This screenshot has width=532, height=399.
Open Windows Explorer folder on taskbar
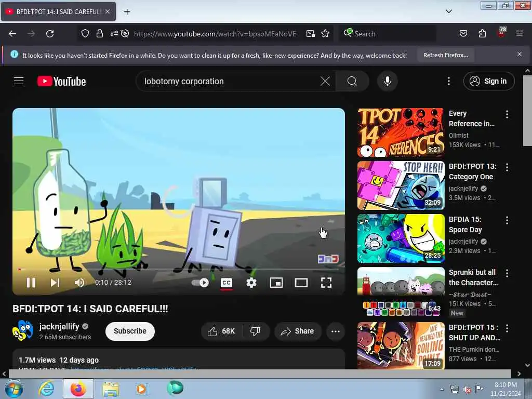[x=111, y=389]
